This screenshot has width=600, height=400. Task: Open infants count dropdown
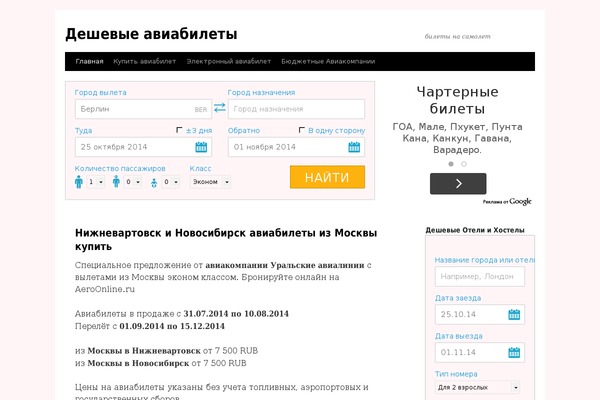pos(171,182)
